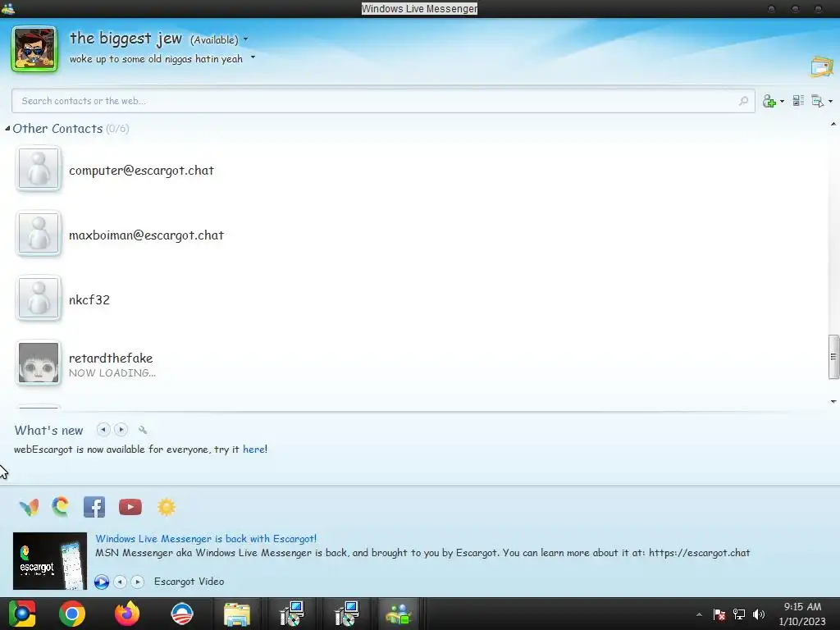Screen dimensions: 840x630
Task: Show previous What's new item
Action: [103, 430]
